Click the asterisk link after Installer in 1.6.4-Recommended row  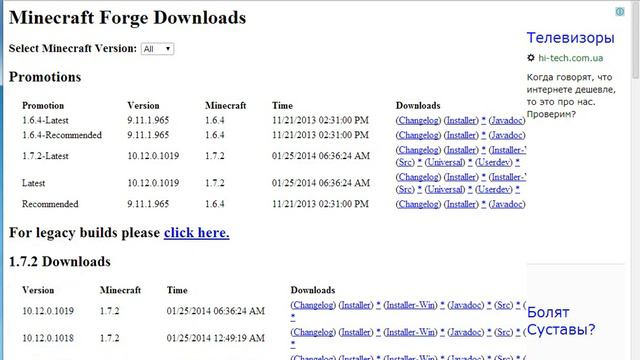484,135
